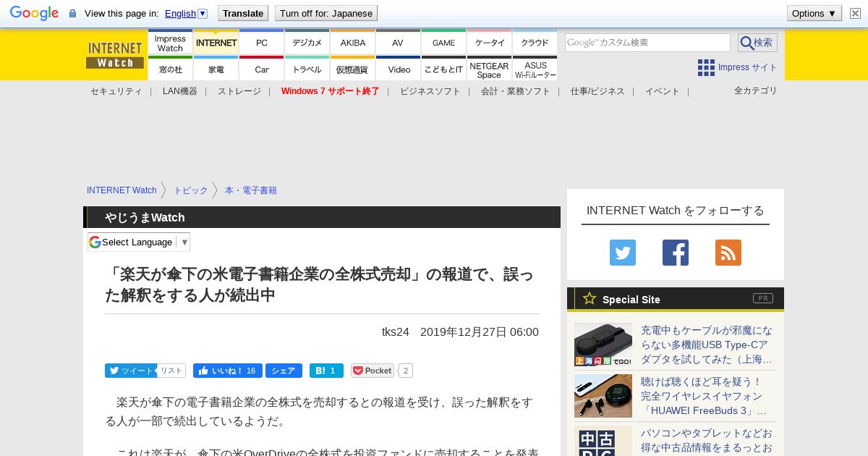
Task: Click the Facebook share button
Action: coord(284,371)
